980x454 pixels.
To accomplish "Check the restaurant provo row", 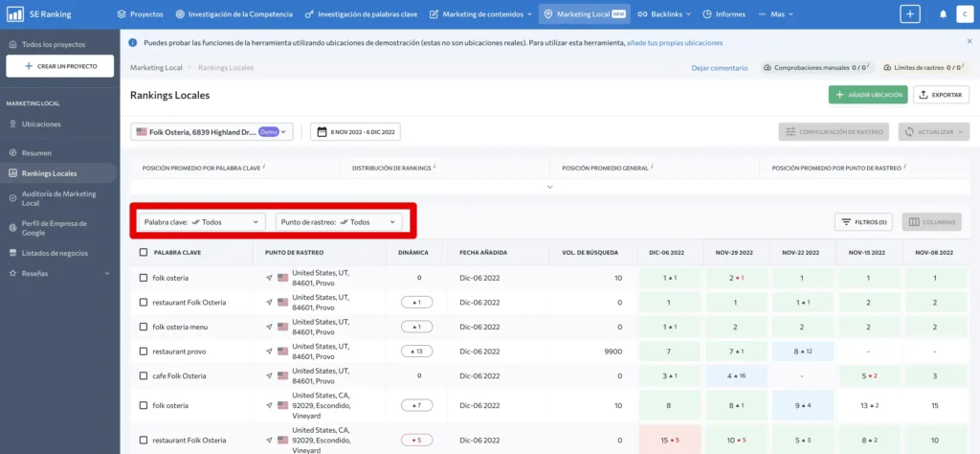I will (x=144, y=352).
